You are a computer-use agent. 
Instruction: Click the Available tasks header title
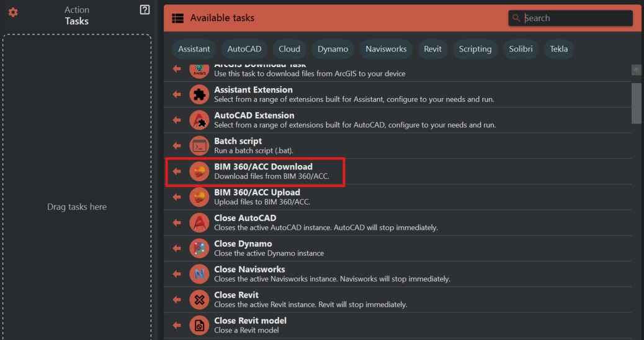(222, 18)
